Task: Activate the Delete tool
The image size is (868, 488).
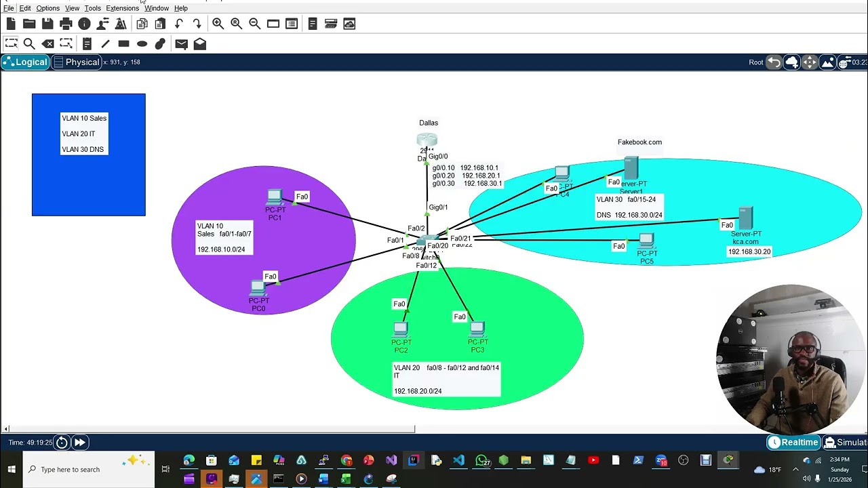Action: point(47,43)
